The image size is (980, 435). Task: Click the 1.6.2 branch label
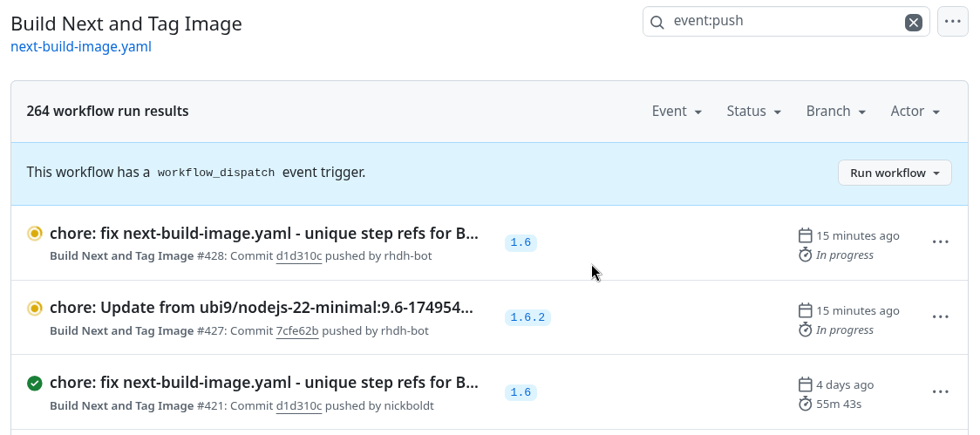pyautogui.click(x=527, y=317)
